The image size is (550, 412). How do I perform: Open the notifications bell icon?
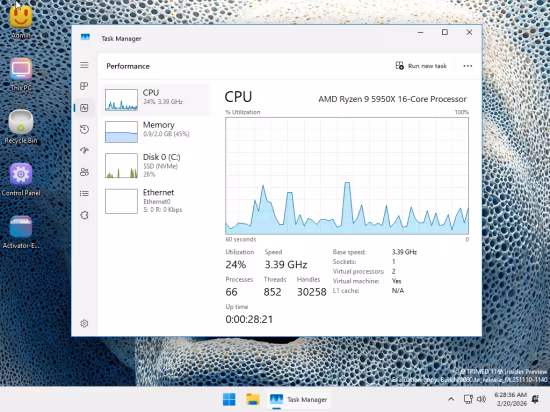click(x=536, y=399)
